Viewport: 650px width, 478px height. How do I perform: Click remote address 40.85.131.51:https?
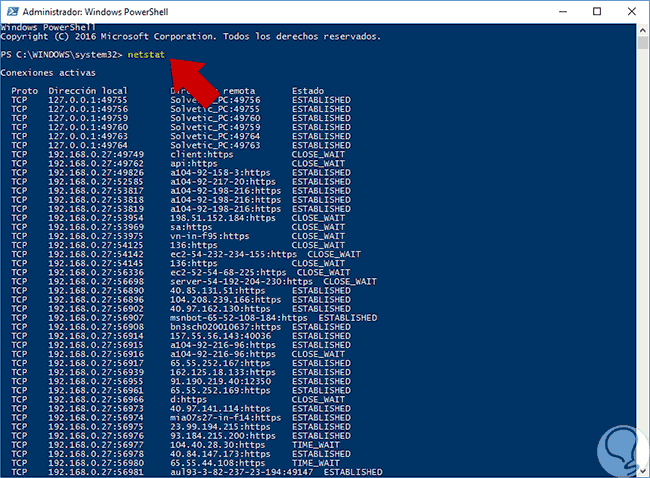coord(218,291)
